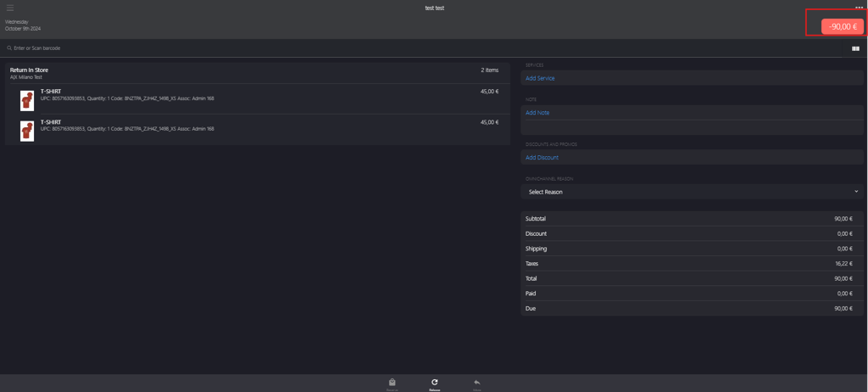This screenshot has height=392, width=868.
Task: Click the Due row
Action: pos(692,308)
